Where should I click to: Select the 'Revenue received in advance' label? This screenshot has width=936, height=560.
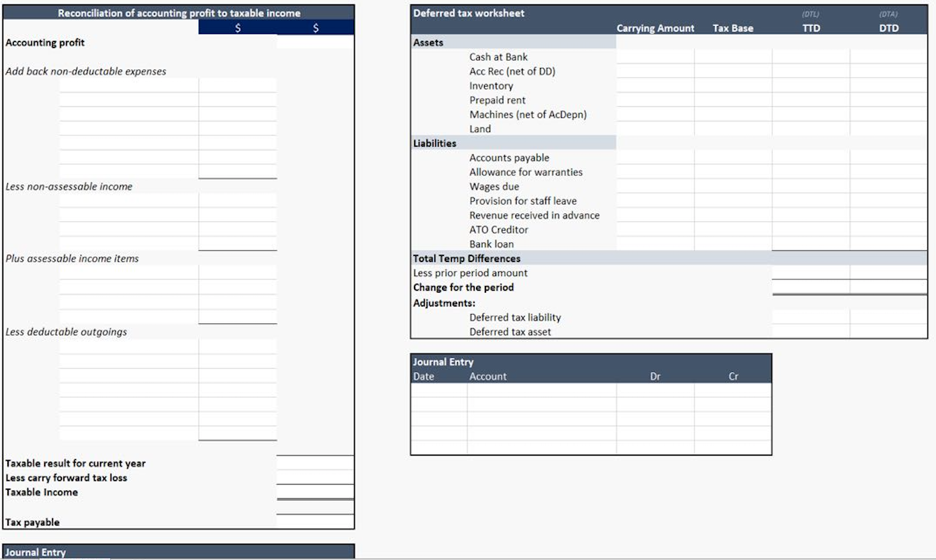[535, 215]
